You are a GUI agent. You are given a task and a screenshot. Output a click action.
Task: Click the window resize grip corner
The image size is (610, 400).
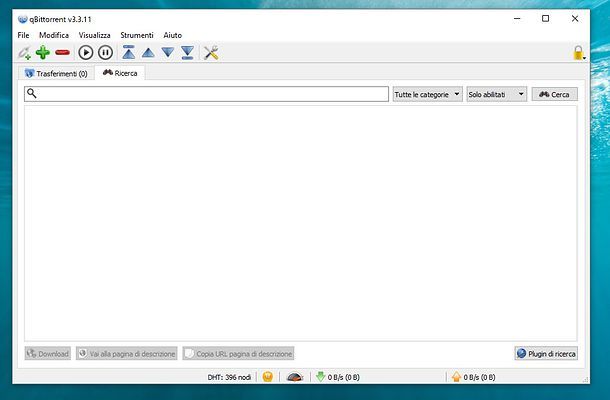point(585,380)
